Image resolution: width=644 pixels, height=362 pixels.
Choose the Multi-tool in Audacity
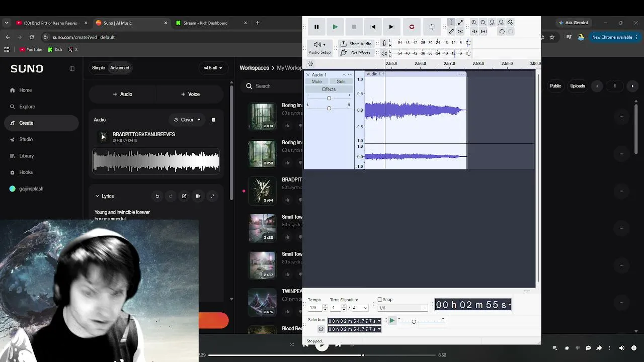[460, 32]
